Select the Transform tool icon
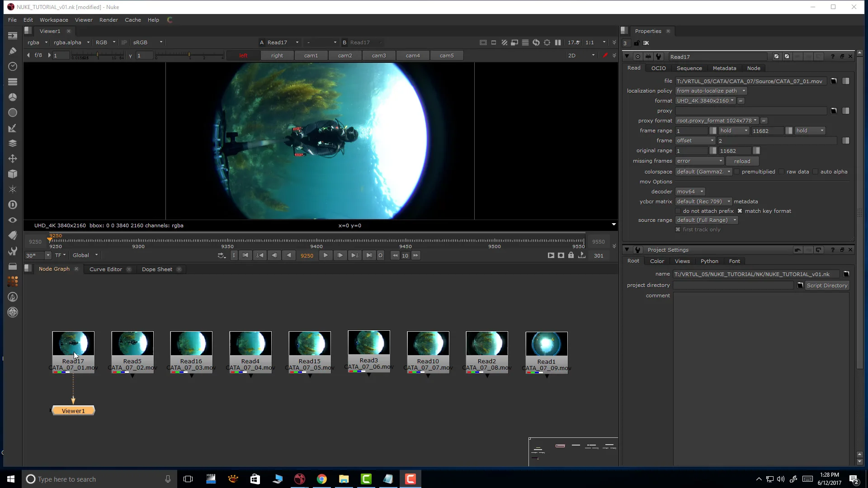 (x=12, y=159)
